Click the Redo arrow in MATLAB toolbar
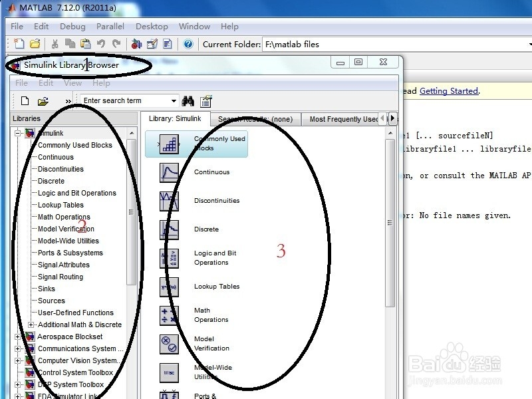 [116, 43]
